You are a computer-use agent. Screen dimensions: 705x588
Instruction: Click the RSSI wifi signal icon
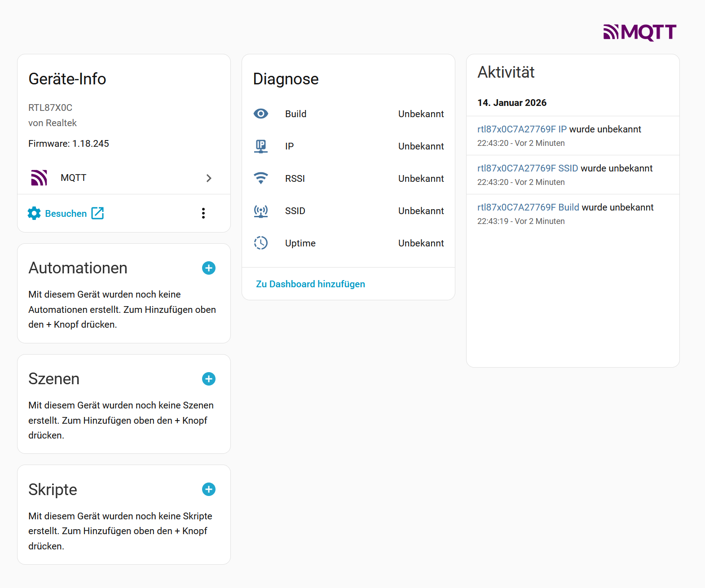(261, 178)
